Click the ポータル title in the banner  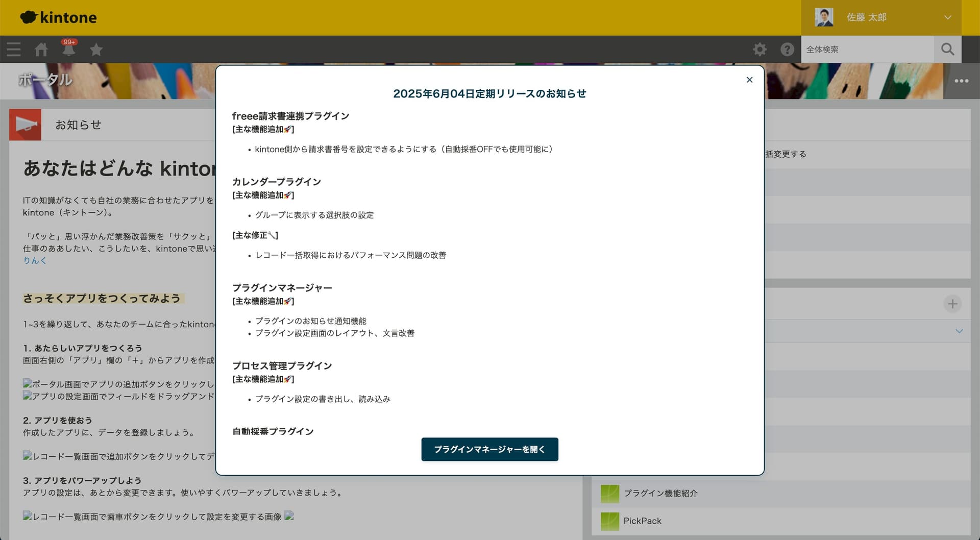pos(45,80)
